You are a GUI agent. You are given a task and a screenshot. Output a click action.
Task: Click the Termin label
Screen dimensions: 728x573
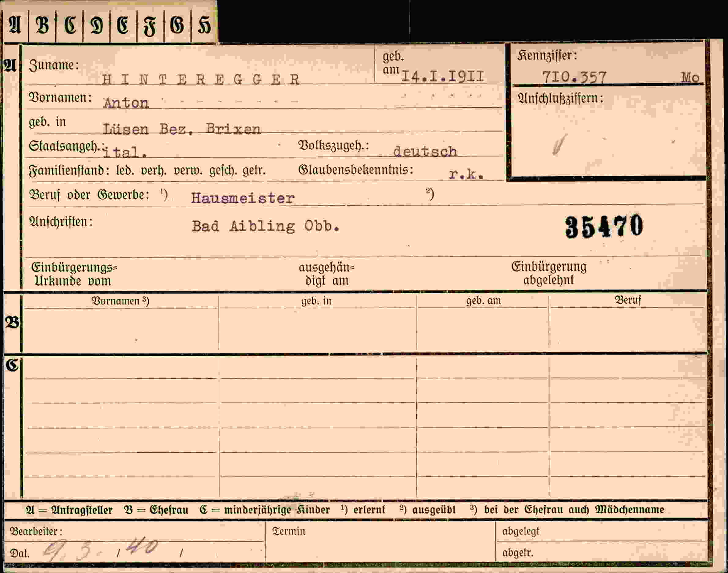coord(288,531)
